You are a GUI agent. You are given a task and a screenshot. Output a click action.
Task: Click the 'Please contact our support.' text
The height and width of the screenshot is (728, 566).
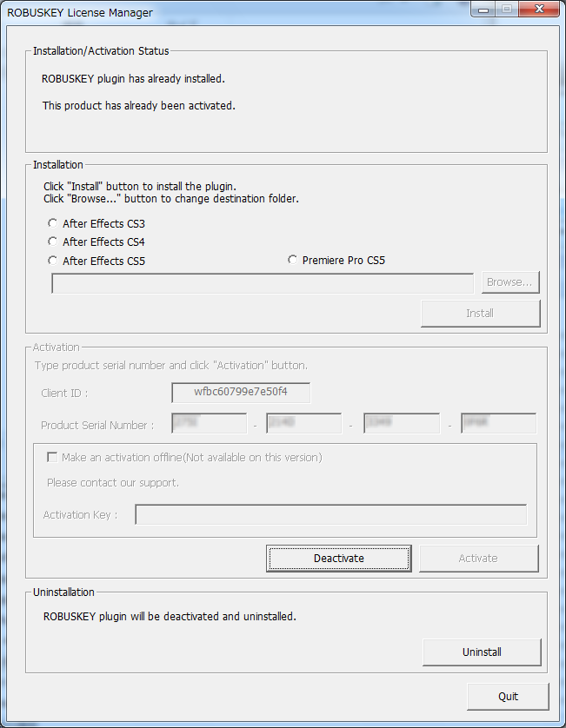(x=113, y=483)
